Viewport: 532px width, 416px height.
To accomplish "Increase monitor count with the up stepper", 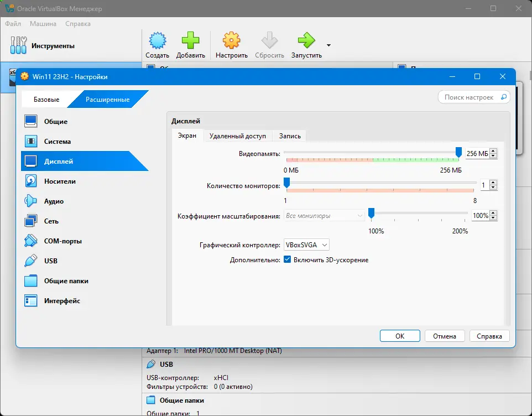I will [x=493, y=183].
